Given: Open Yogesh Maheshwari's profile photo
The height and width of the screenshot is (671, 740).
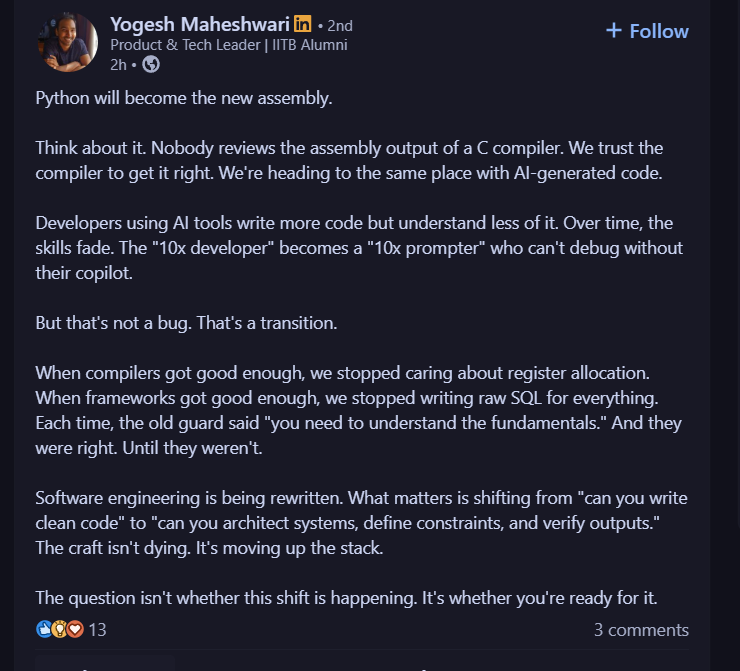Looking at the screenshot, I should coord(67,42).
